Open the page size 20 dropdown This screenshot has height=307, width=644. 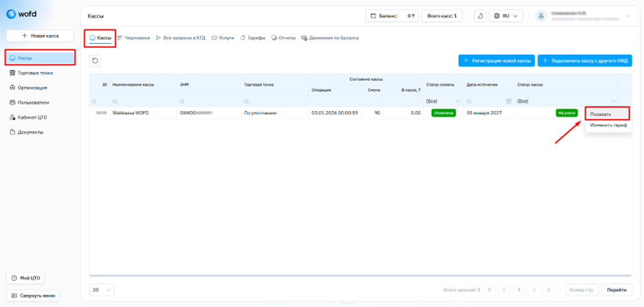point(102,290)
